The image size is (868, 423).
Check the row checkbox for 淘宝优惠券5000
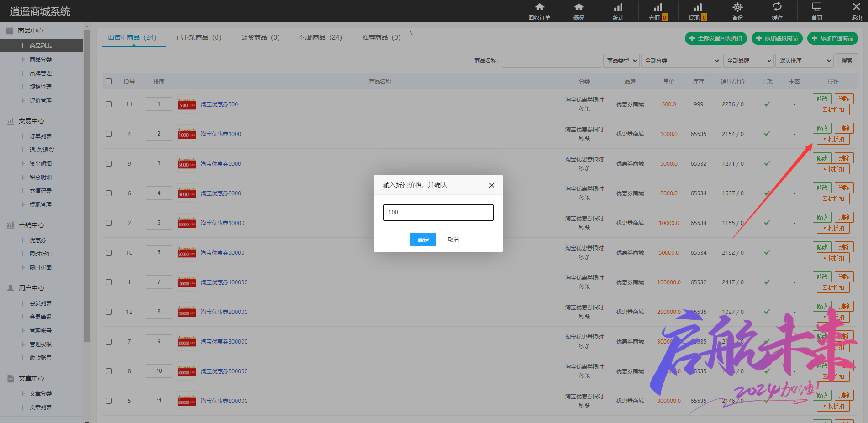(109, 163)
